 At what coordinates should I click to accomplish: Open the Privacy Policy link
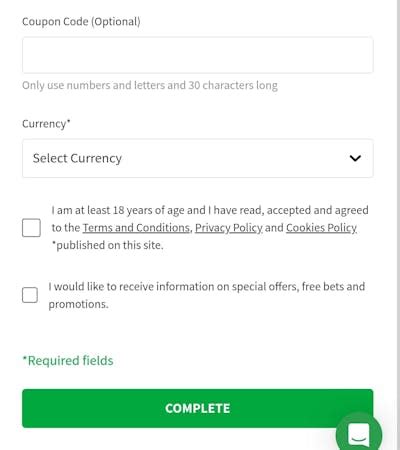tap(229, 228)
